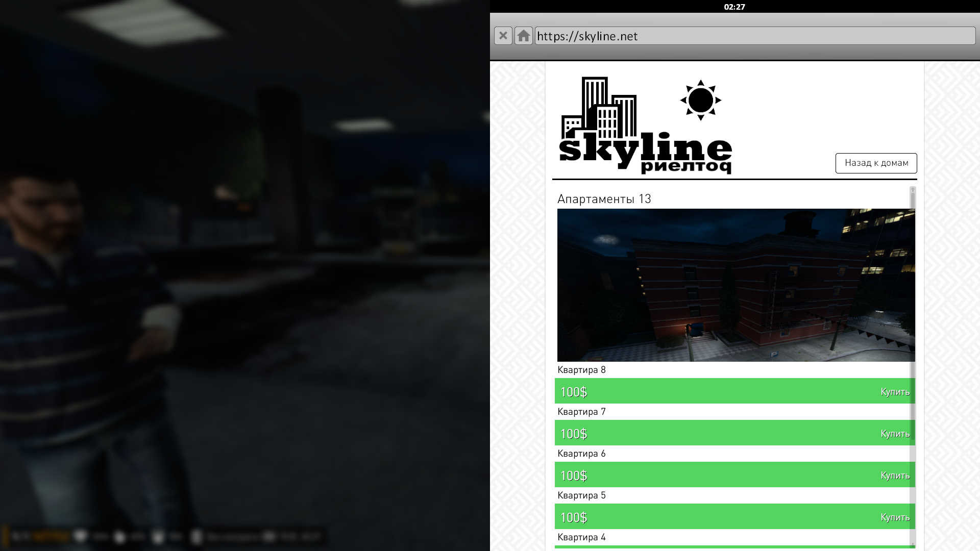Click the 100$ price of Квартира 6
The height and width of the screenshot is (551, 980).
pyautogui.click(x=573, y=475)
